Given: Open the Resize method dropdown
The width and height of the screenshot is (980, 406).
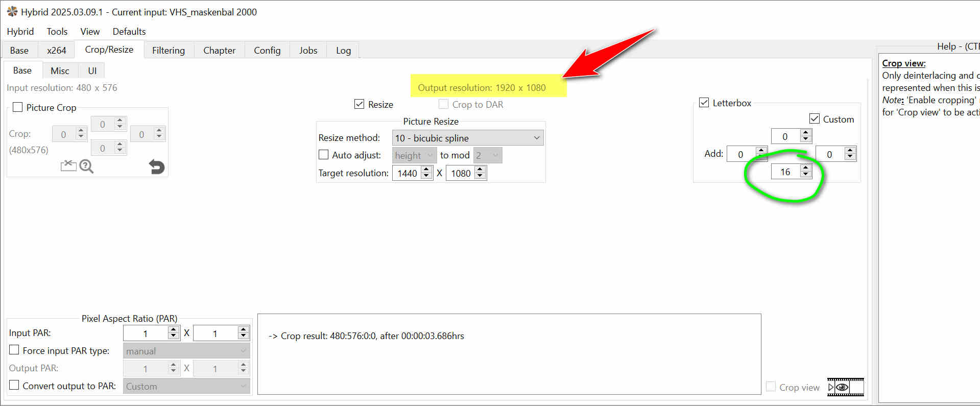Looking at the screenshot, I should pos(467,138).
